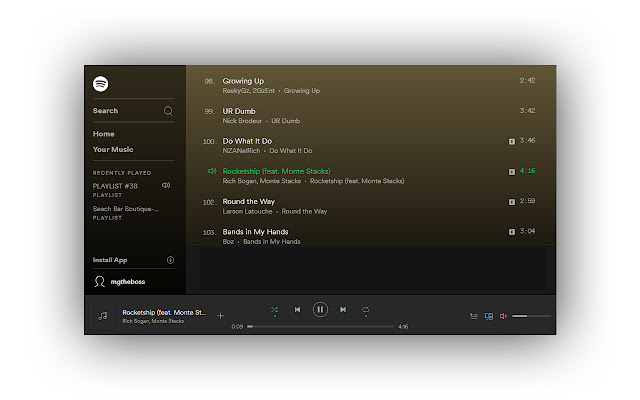Open artist NZANelRich
Screen dimensions: 640x400
241,151
